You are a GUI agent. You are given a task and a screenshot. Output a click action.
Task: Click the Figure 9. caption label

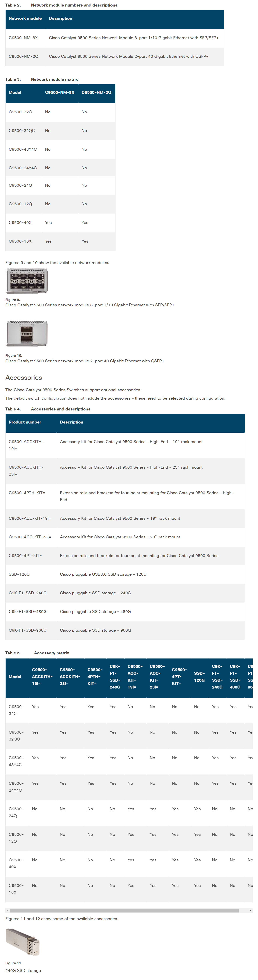pos(12,300)
